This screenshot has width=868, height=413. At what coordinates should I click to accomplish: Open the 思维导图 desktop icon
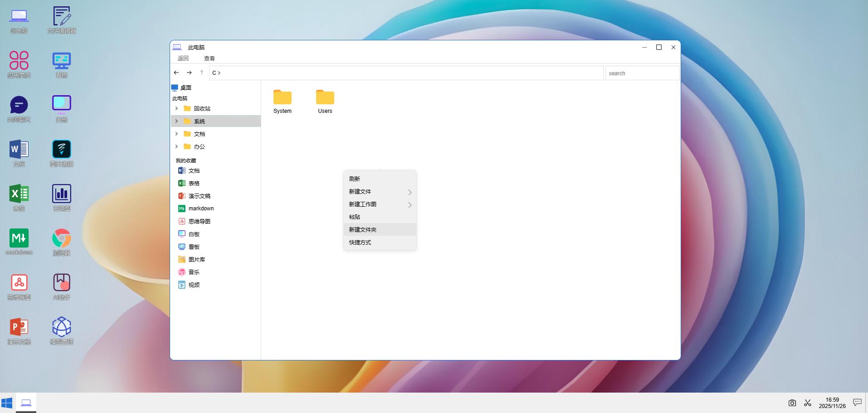point(19,287)
